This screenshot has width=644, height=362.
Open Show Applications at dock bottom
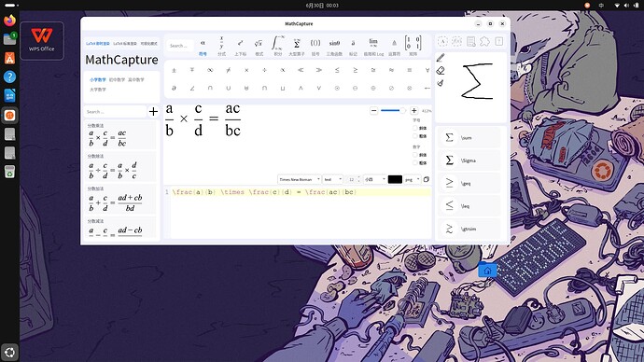(x=9, y=352)
